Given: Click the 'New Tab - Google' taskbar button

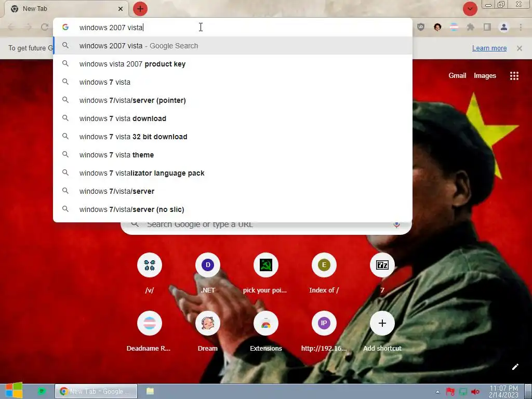Looking at the screenshot, I should [x=96, y=391].
